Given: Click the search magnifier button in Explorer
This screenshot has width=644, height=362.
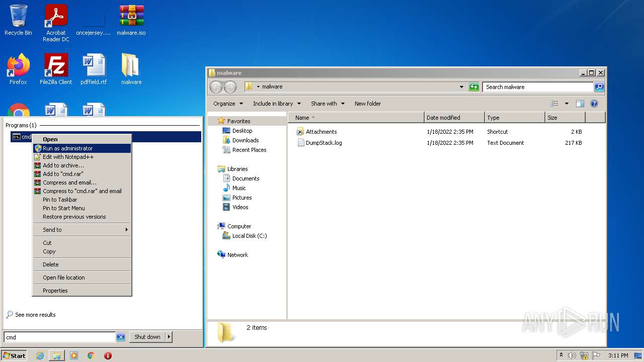Looking at the screenshot, I should click(x=599, y=87).
